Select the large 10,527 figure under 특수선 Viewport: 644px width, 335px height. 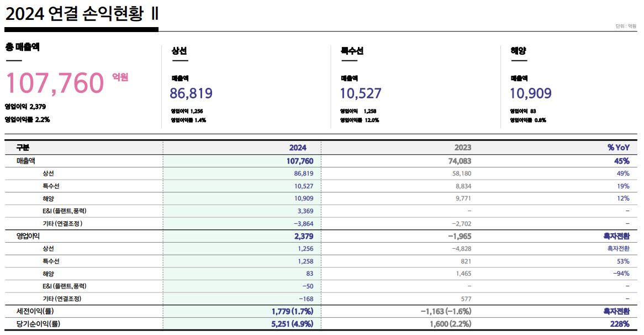361,93
